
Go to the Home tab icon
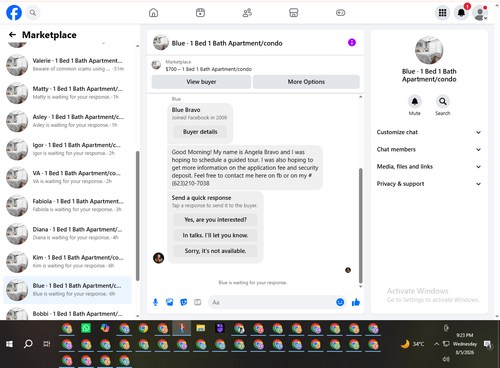pyautogui.click(x=153, y=13)
